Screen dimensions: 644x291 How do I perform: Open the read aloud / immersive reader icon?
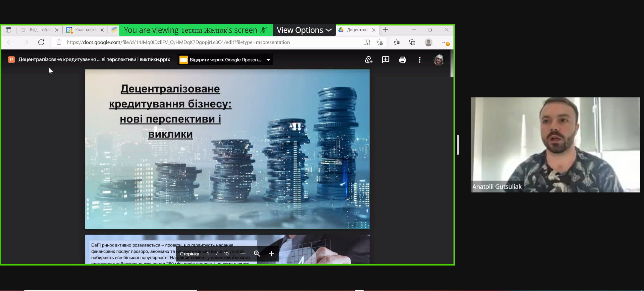click(367, 42)
